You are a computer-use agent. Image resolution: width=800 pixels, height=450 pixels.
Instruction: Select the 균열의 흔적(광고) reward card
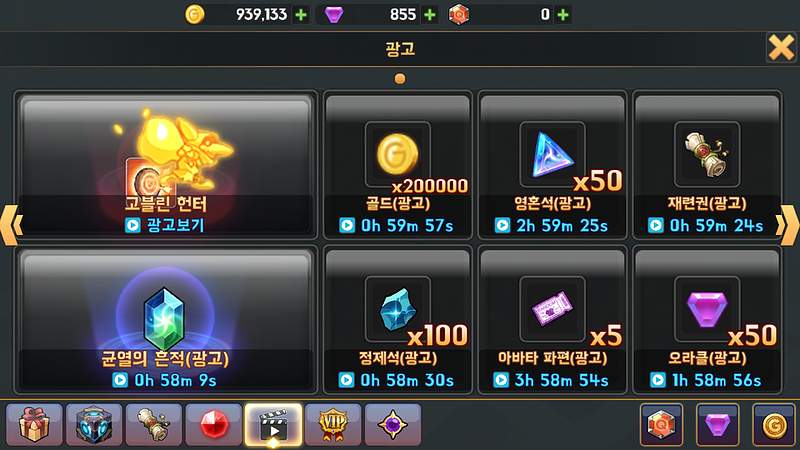point(165,320)
